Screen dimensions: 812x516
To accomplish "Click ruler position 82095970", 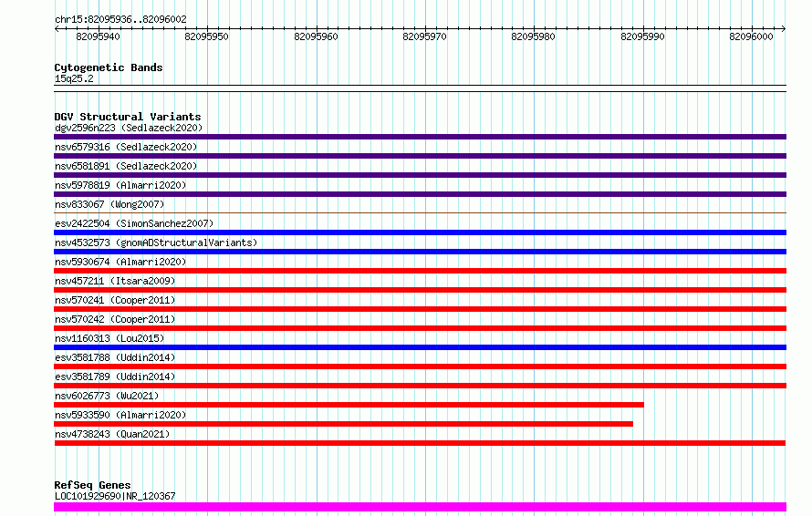I will [x=424, y=36].
